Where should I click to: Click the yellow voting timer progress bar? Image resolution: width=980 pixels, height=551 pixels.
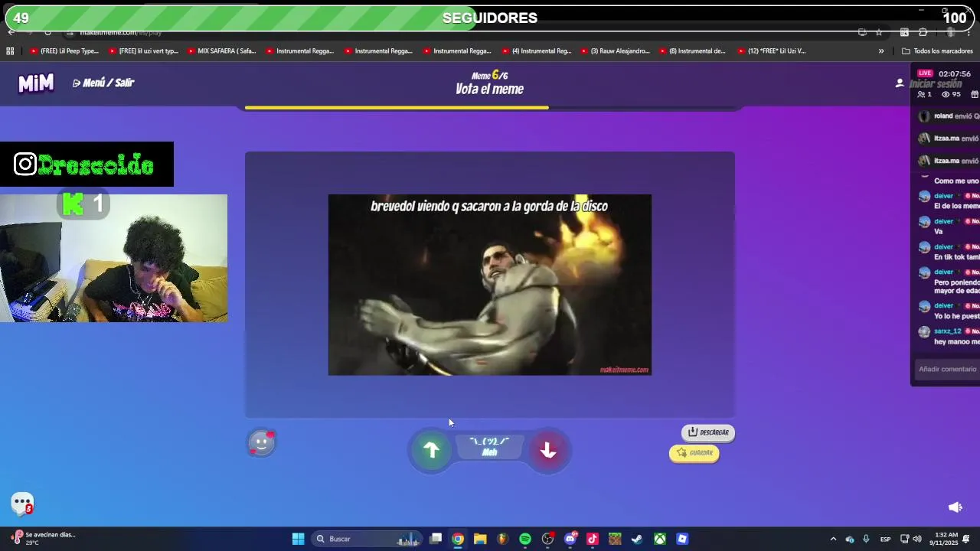pyautogui.click(x=397, y=108)
